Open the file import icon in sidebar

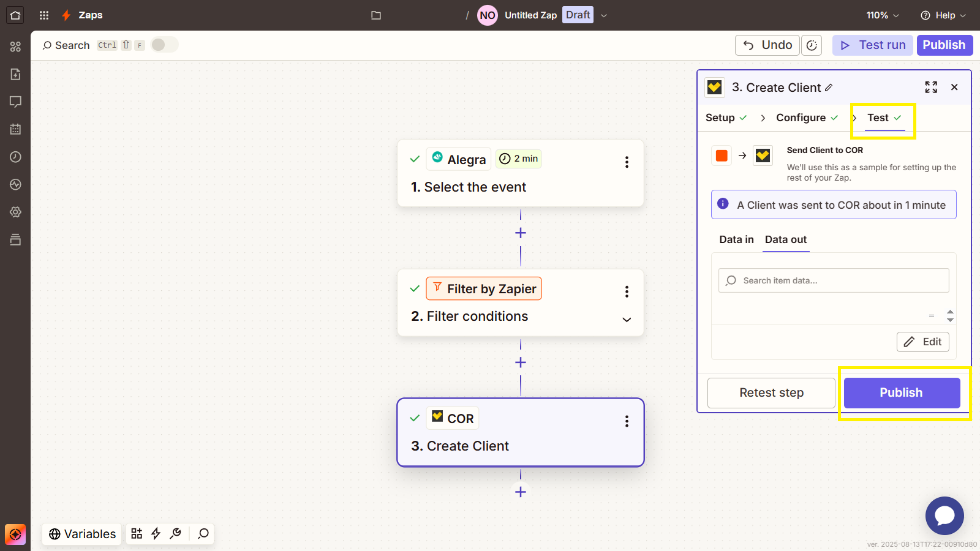[x=15, y=74]
